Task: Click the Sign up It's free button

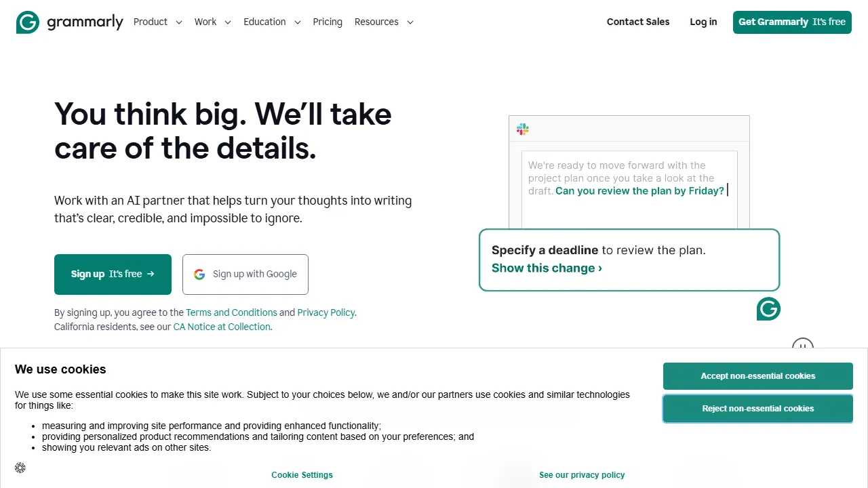Action: pyautogui.click(x=113, y=274)
